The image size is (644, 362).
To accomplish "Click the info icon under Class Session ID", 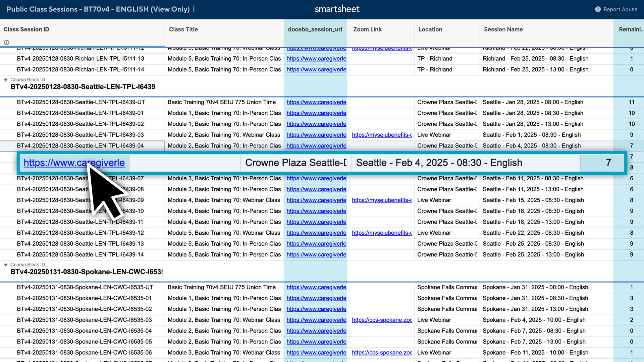I will click(x=6, y=42).
